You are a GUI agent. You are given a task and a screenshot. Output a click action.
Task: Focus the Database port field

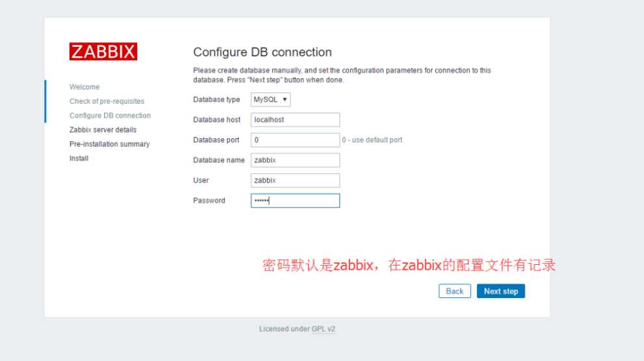(295, 140)
